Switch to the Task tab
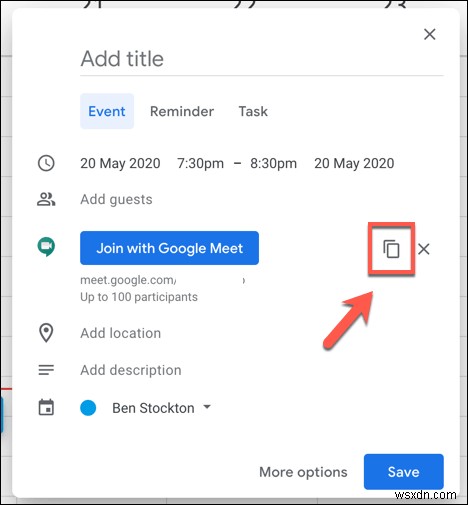 pos(253,111)
